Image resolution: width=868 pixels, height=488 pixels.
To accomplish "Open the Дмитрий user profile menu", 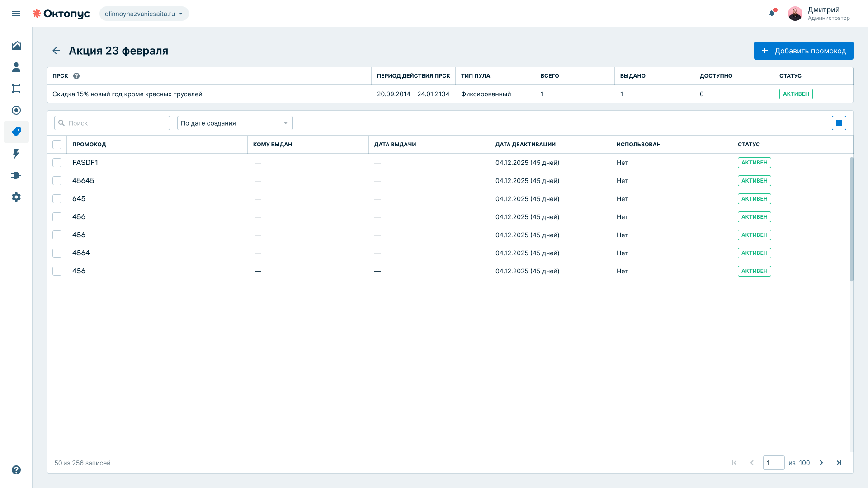I will [x=819, y=14].
